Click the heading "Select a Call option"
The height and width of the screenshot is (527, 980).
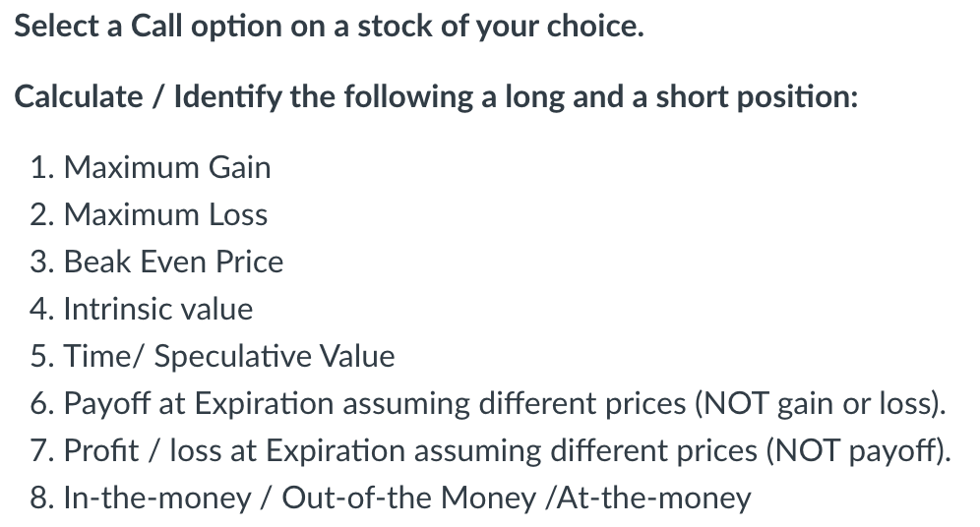[x=329, y=27]
